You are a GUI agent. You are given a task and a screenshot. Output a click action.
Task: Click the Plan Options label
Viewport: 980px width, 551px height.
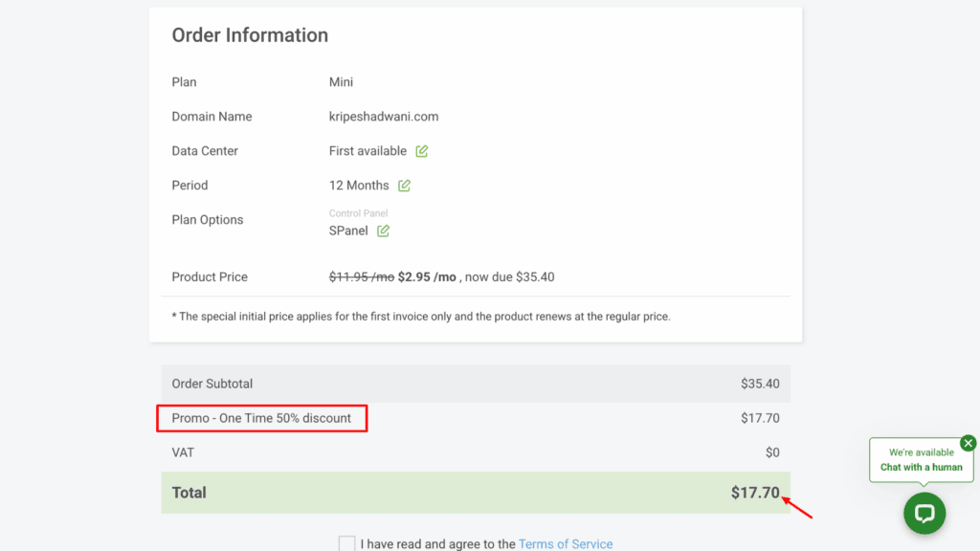tap(206, 219)
